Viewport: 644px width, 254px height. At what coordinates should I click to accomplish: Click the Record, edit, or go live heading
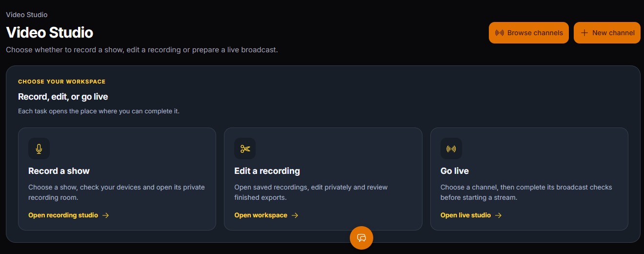tap(63, 97)
